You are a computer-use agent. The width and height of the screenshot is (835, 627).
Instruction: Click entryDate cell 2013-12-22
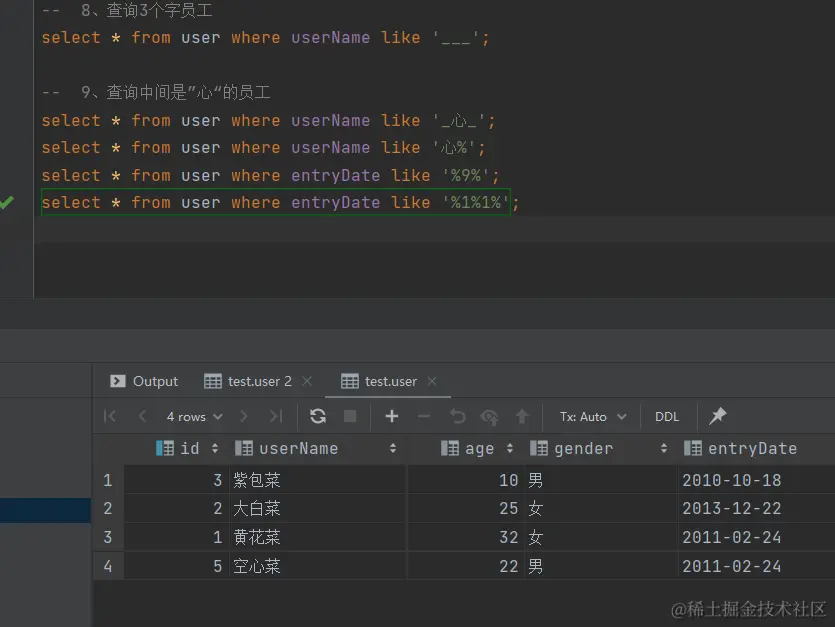[x=756, y=509]
